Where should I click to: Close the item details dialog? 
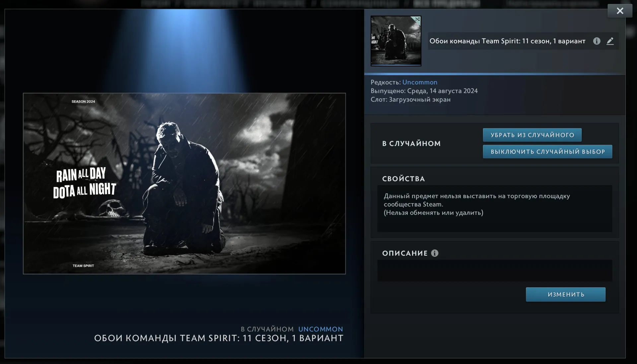click(x=620, y=11)
